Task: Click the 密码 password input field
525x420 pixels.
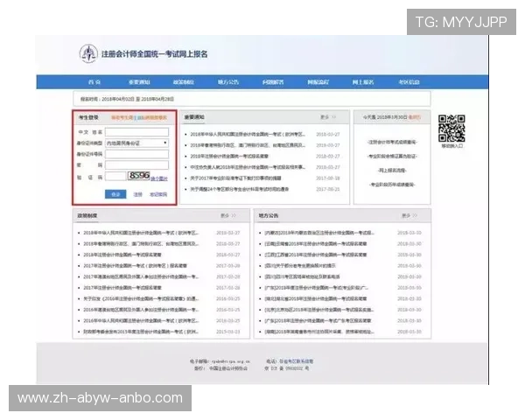Action: click(137, 164)
